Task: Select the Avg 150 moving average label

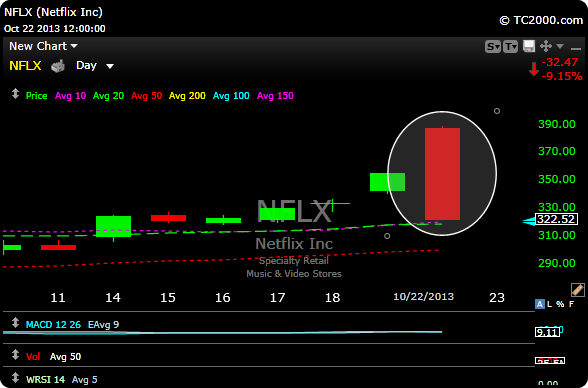Action: (275, 96)
